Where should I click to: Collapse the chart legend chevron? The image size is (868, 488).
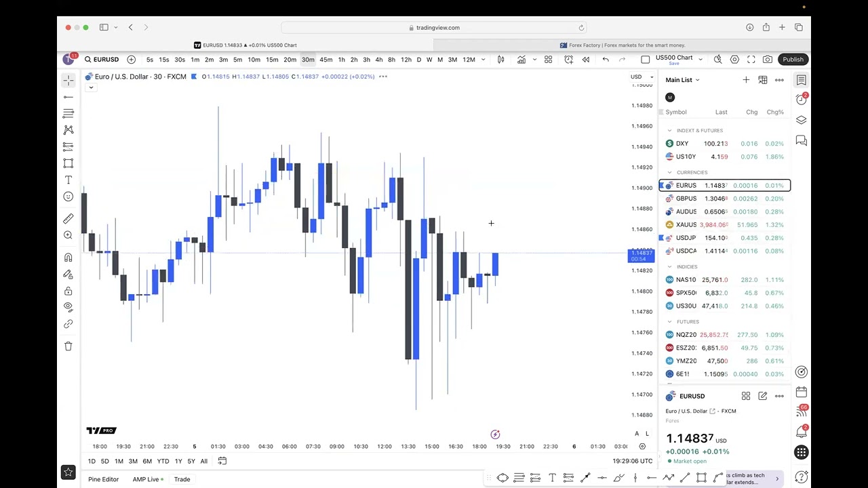91,87
